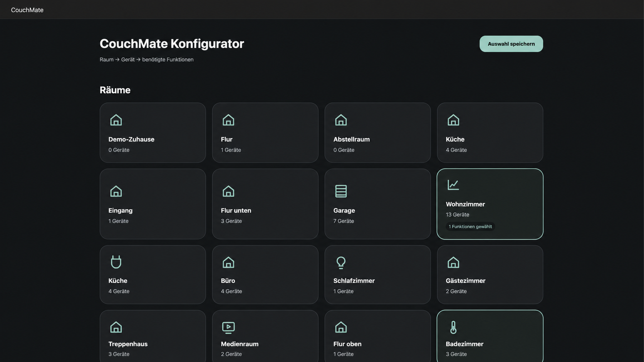Click the CouchMate logo in top bar

[x=27, y=10]
